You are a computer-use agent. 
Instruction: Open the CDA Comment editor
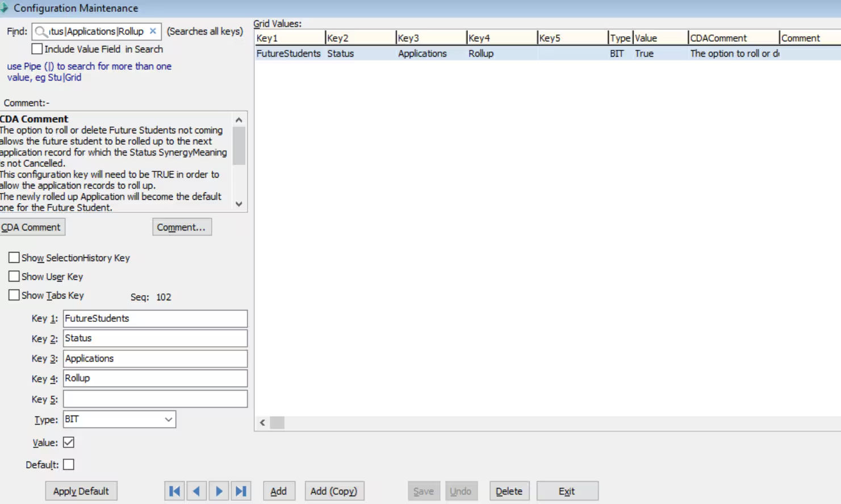[x=31, y=227]
